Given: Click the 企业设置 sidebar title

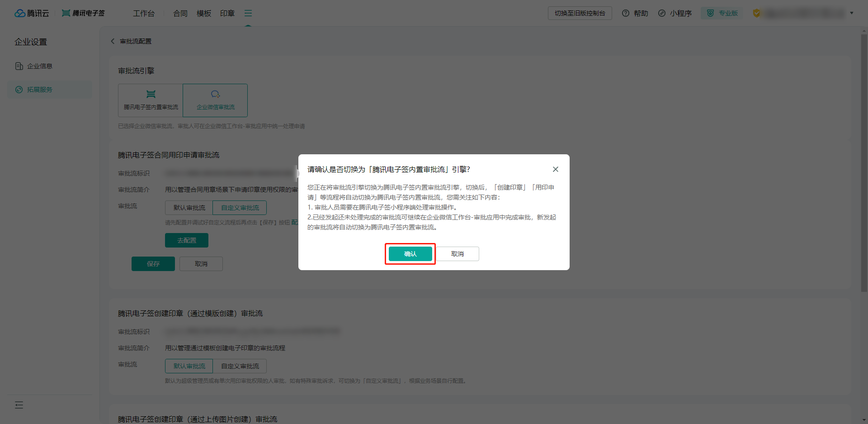Looking at the screenshot, I should tap(31, 42).
